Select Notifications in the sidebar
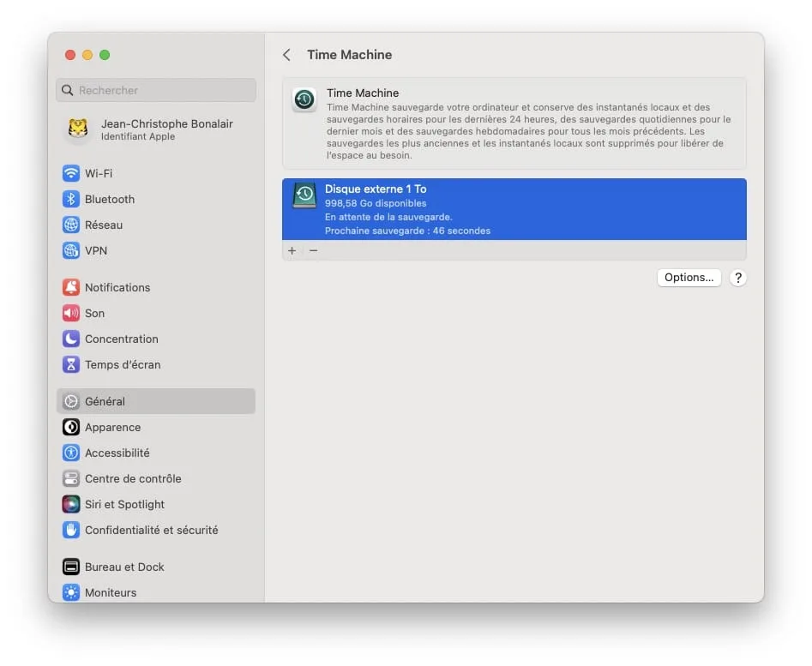Image resolution: width=812 pixels, height=666 pixels. pos(156,287)
